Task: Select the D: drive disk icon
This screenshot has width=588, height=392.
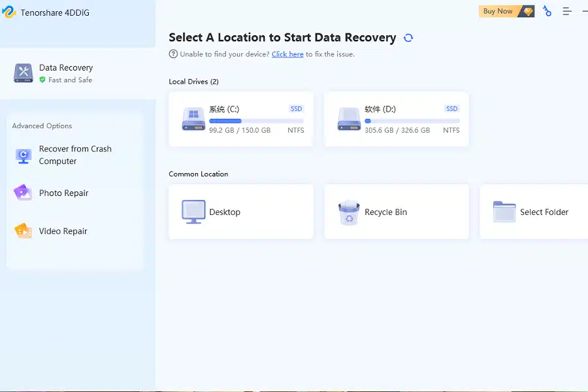Action: click(349, 119)
